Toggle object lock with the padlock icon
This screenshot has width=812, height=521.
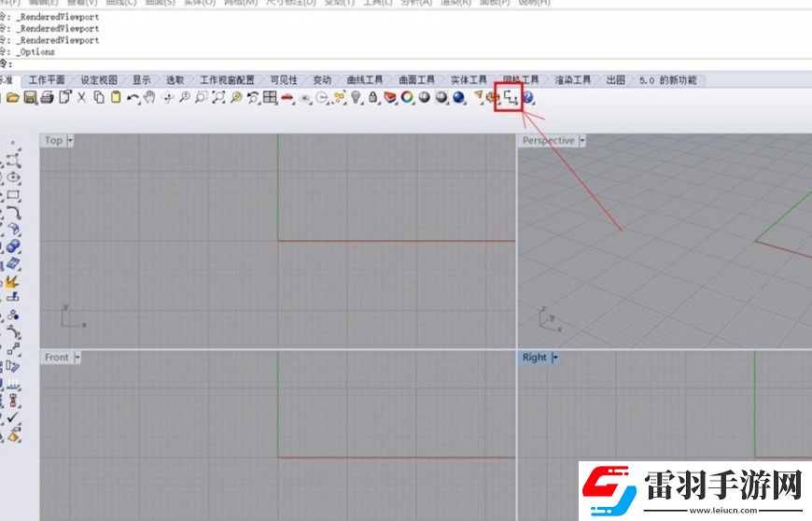(372, 97)
